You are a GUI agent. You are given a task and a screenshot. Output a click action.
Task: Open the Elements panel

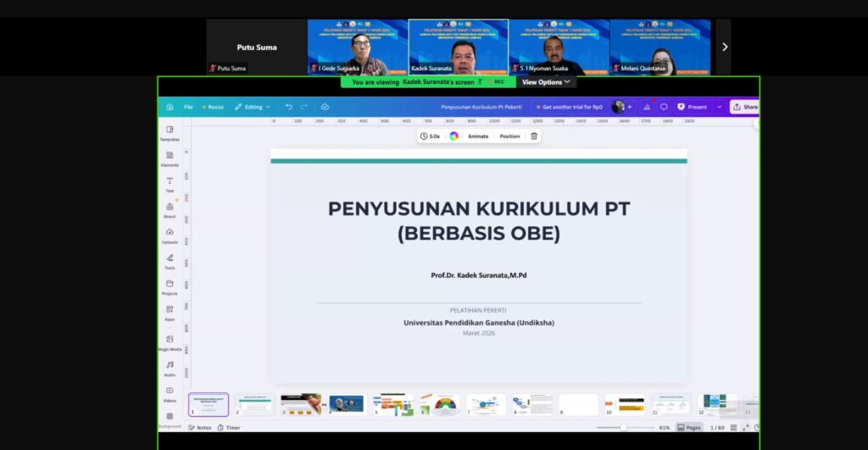[170, 158]
